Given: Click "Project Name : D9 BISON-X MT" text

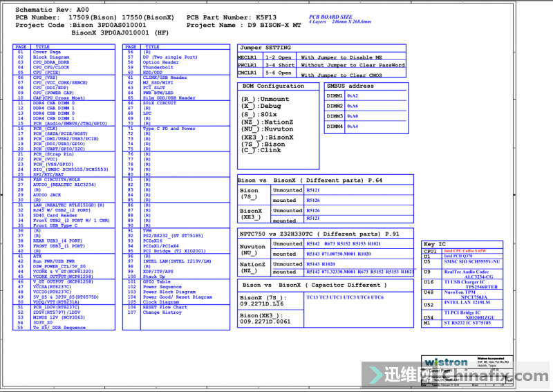Looking at the screenshot, I should 244,25.
